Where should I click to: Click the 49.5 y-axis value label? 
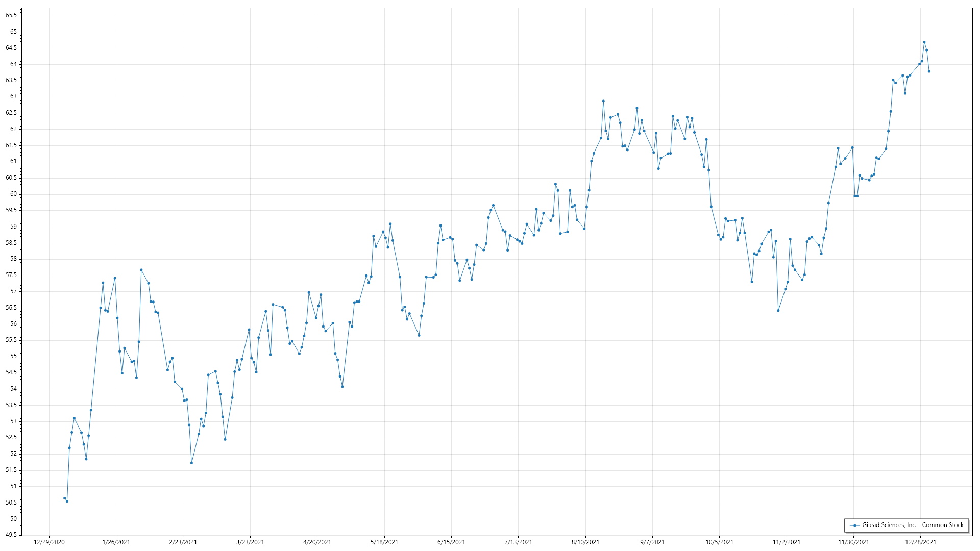click(11, 535)
